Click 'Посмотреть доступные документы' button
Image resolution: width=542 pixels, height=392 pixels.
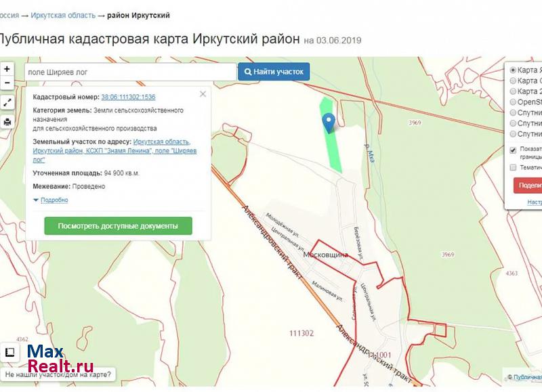click(118, 226)
